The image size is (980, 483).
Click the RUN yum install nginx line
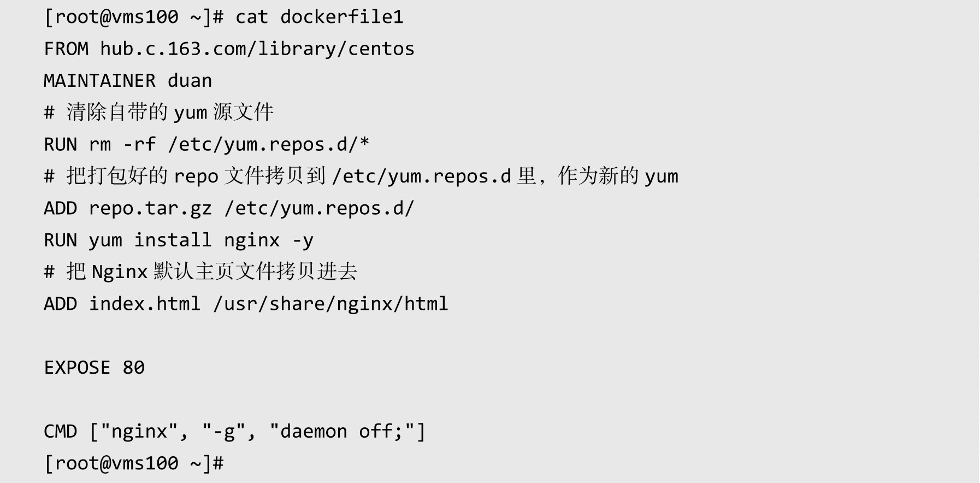tap(179, 240)
